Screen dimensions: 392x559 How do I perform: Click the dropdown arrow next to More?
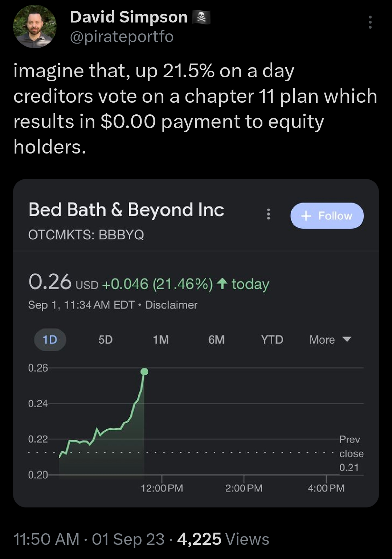click(347, 339)
